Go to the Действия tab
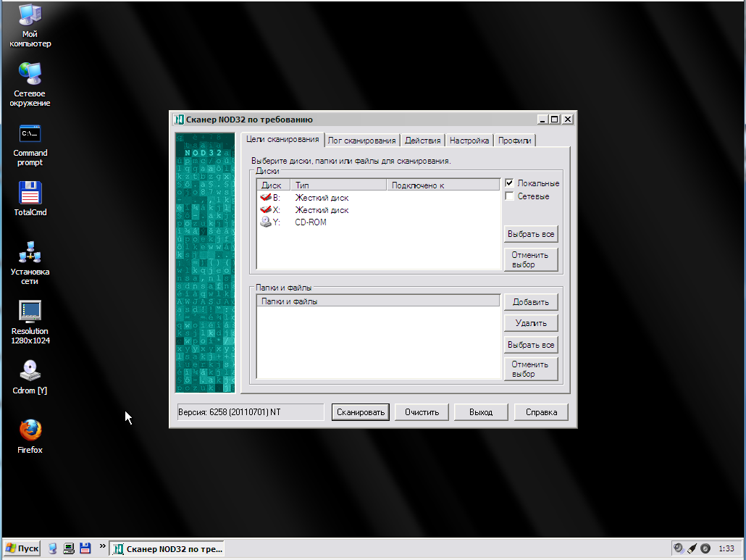746x560 pixels. (422, 141)
